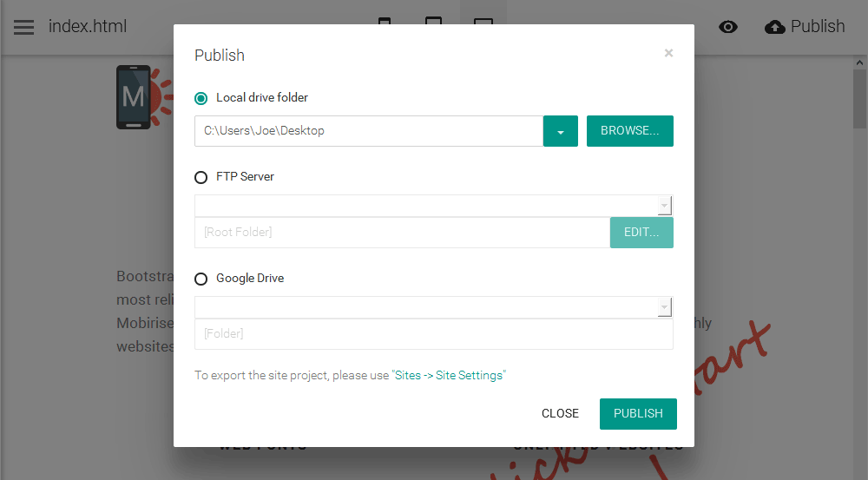Open the FTP server dropdown list
Viewport: 868px width, 480px height.
(x=665, y=206)
